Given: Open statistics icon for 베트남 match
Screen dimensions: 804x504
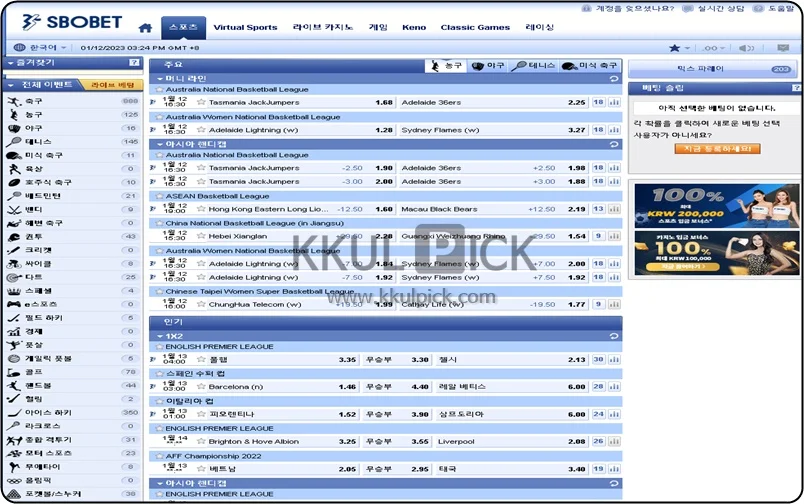Looking at the screenshot, I should point(614,469).
